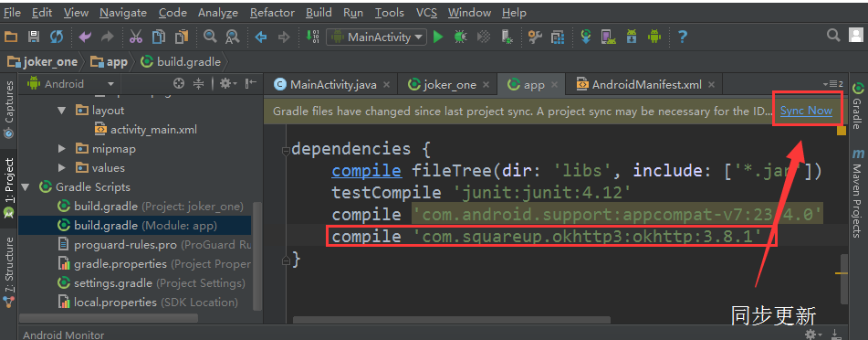Click the Make Project build icon
The height and width of the screenshot is (340, 868).
coord(312,37)
